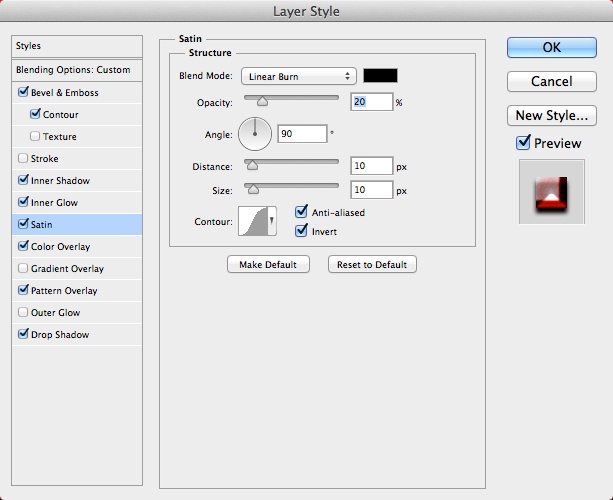Screen dimensions: 613x500
Task: Select the Stroke label
Action: click(x=45, y=159)
